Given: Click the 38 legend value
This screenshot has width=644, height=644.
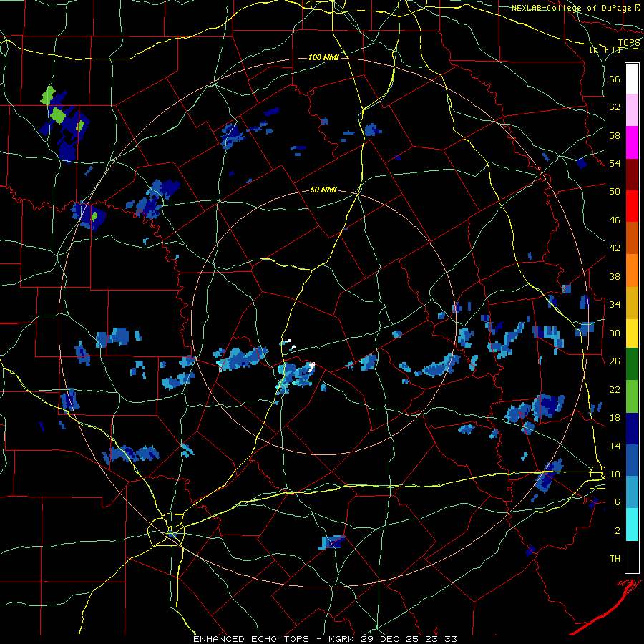Looking at the screenshot, I should [615, 276].
